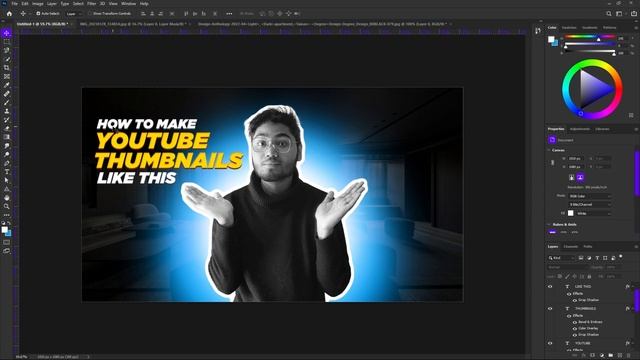Toggle Bevel & Emboss effect visibility
Viewport: 640px width, 360px height.
coord(575,322)
